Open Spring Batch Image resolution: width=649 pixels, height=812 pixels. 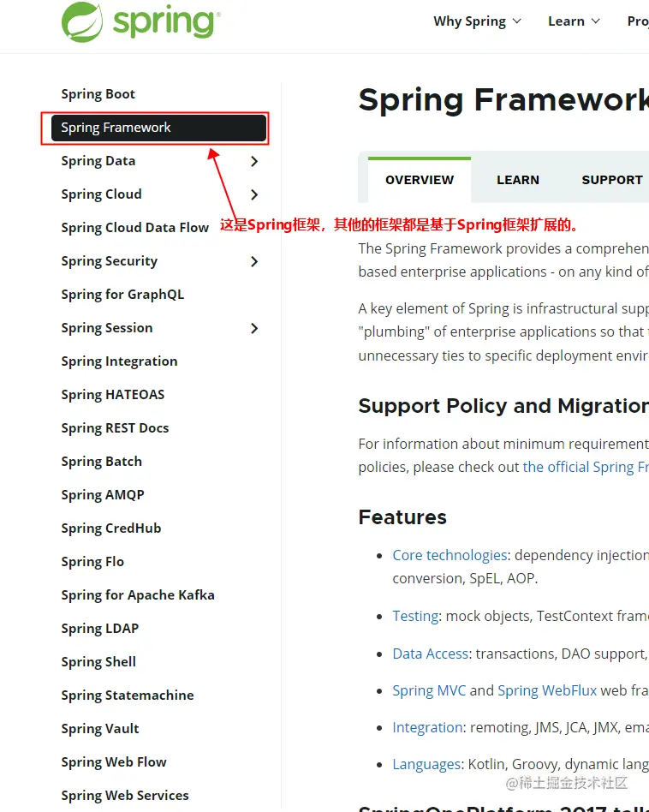pyautogui.click(x=101, y=462)
